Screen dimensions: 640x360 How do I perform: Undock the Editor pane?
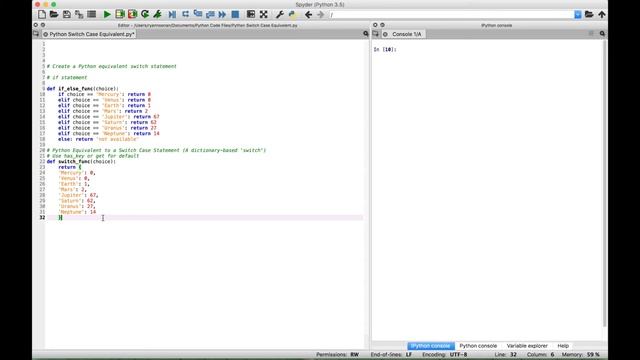pos(36,25)
